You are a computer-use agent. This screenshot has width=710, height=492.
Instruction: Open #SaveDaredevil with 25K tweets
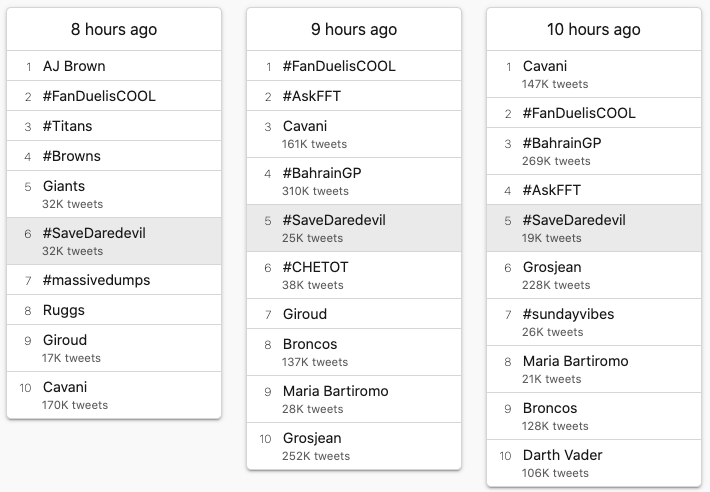click(354, 228)
